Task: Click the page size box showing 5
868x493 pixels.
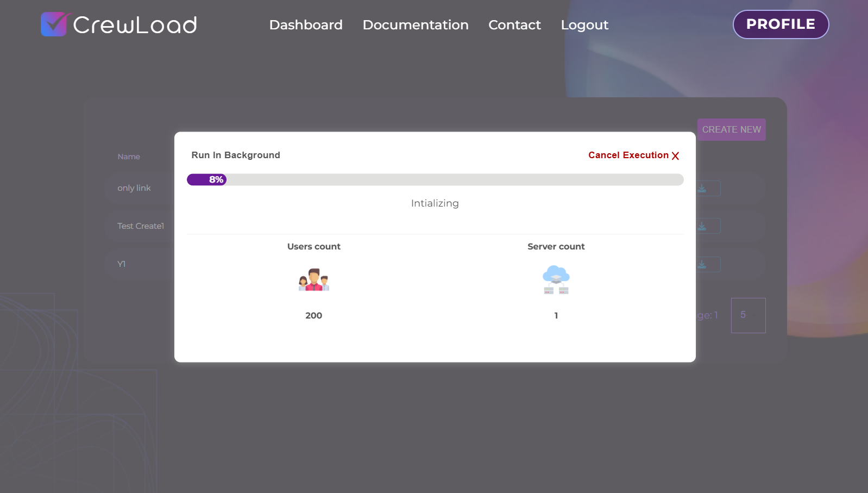Action: (x=748, y=315)
